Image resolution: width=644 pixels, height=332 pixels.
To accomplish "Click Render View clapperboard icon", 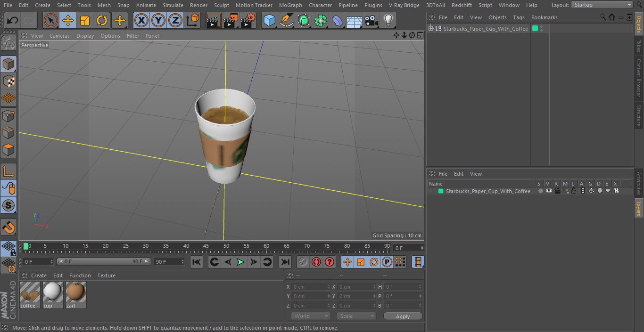I will click(214, 20).
